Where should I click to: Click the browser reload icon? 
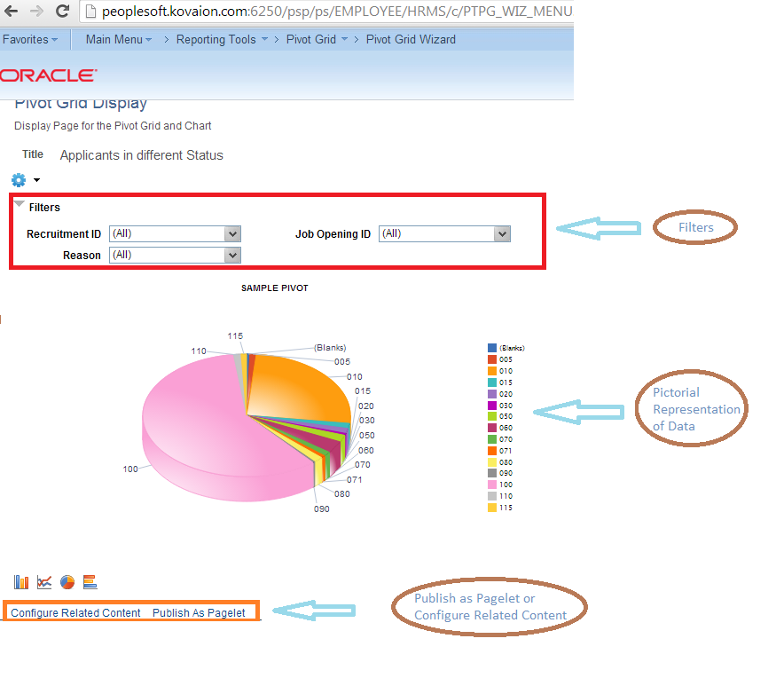(x=61, y=12)
